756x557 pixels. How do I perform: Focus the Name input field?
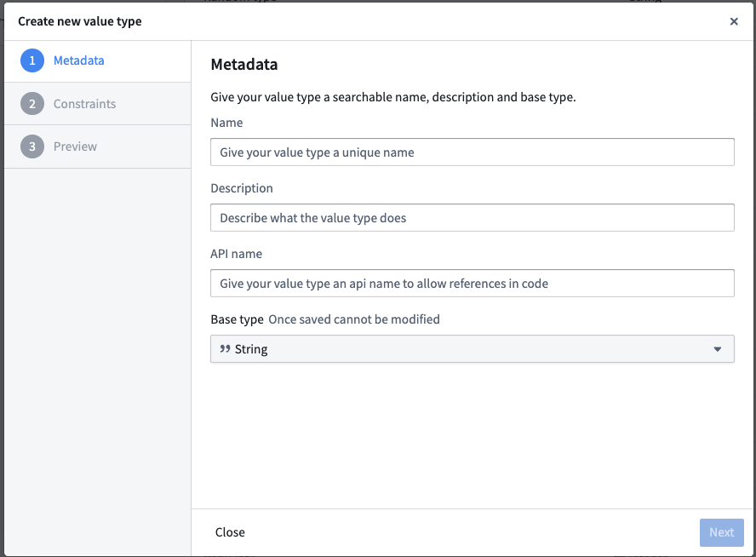(472, 152)
